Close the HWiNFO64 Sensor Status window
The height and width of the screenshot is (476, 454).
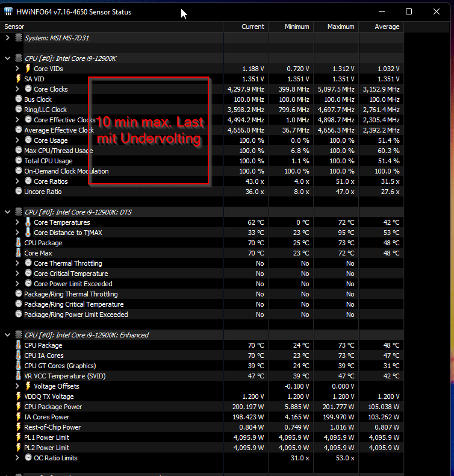tap(437, 11)
